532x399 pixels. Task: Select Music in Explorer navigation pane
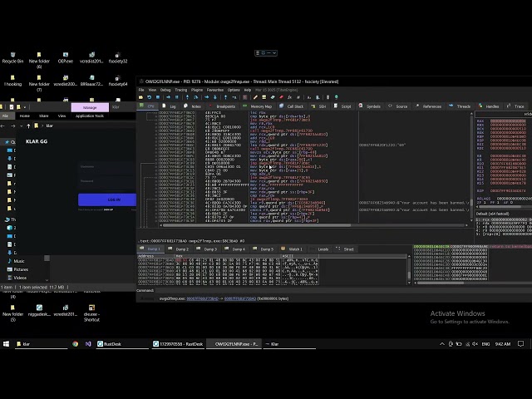click(16, 261)
